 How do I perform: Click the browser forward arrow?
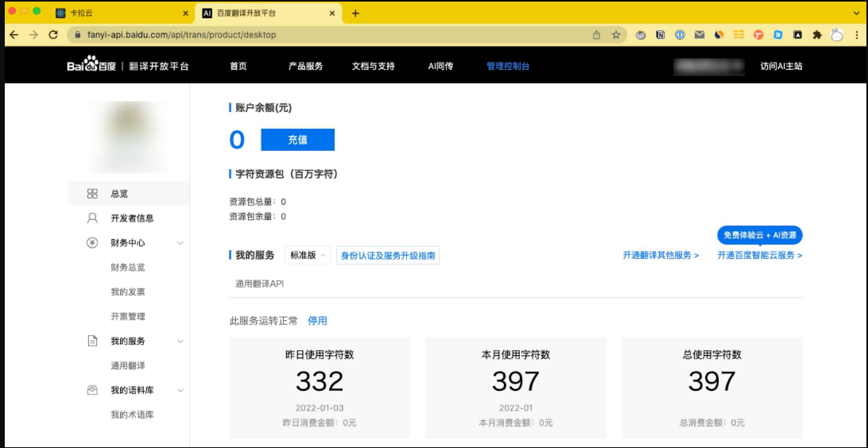pos(33,35)
